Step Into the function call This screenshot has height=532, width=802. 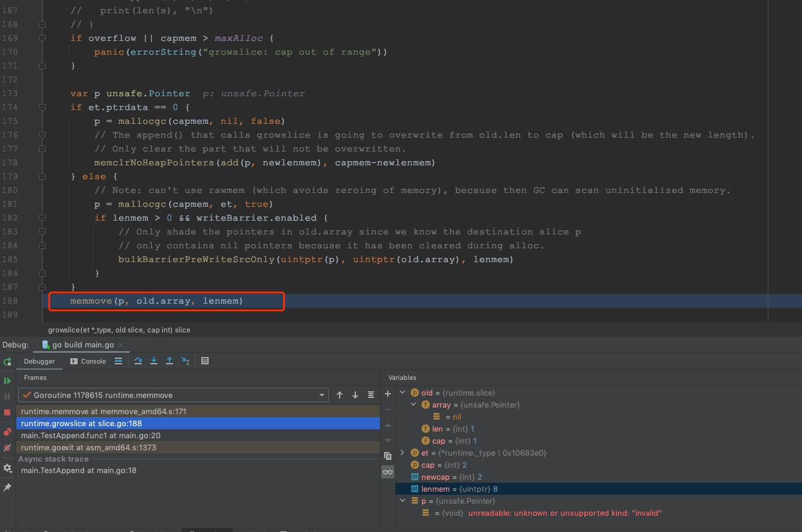point(154,361)
